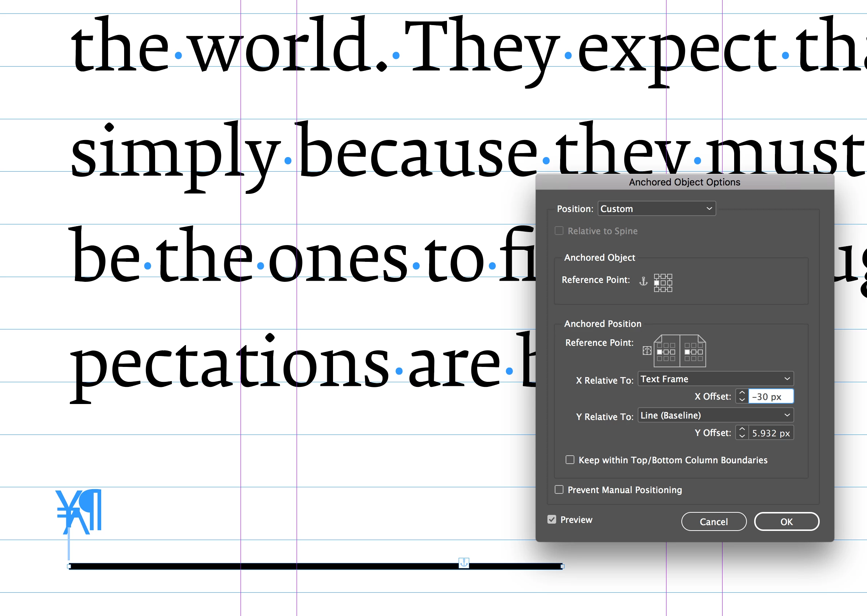Click inside the Y Offset value field
Viewport: 867px width, 616px height.
[x=771, y=433]
